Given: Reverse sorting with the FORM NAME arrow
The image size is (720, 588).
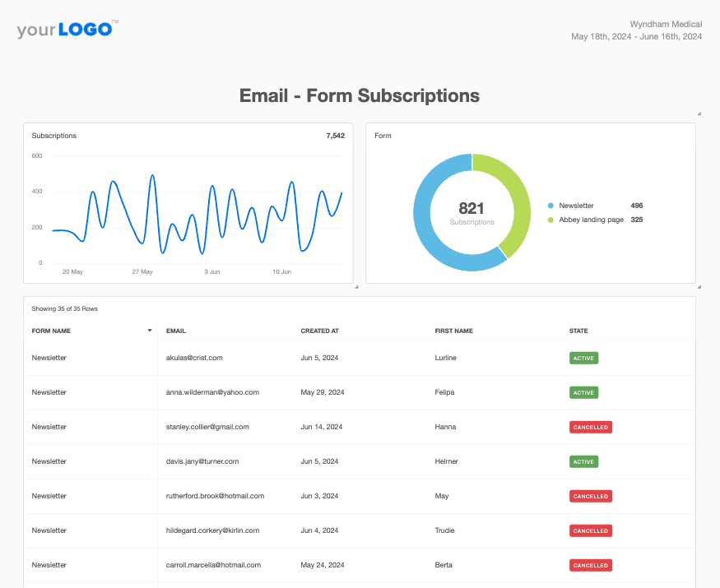Looking at the screenshot, I should (149, 330).
